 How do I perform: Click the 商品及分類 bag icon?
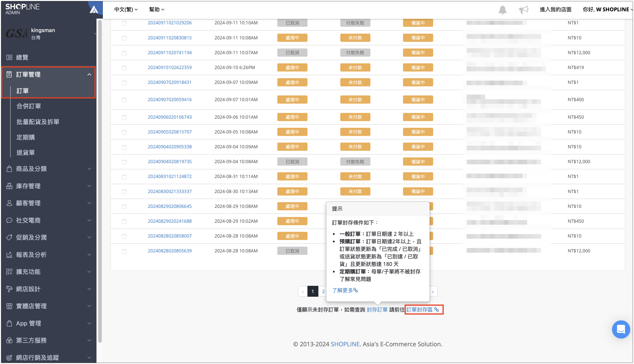point(9,169)
